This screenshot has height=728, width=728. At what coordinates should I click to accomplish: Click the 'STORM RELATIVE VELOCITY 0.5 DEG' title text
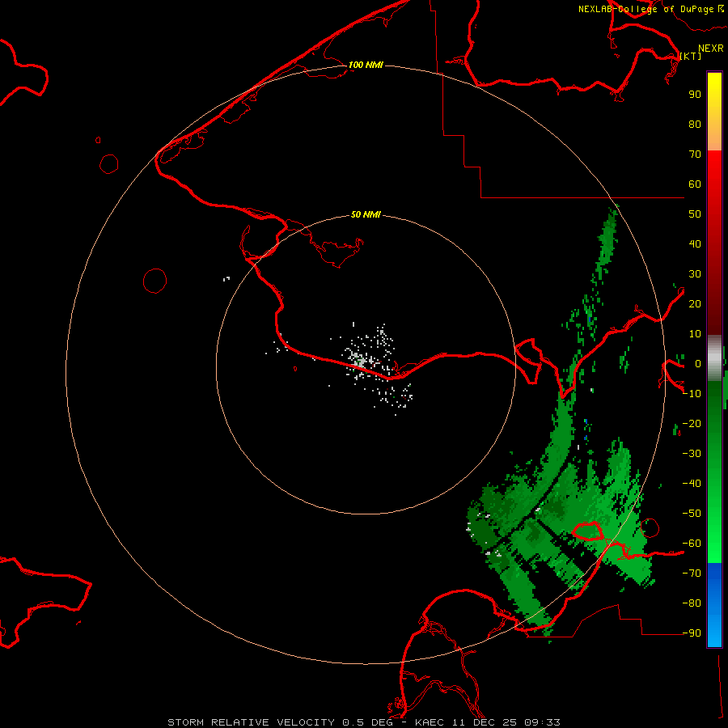[280, 722]
